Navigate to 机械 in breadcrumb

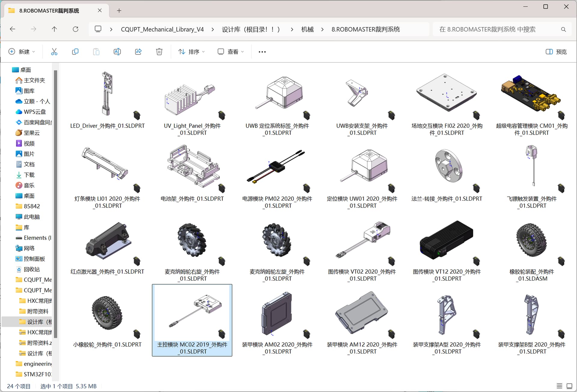pyautogui.click(x=307, y=29)
